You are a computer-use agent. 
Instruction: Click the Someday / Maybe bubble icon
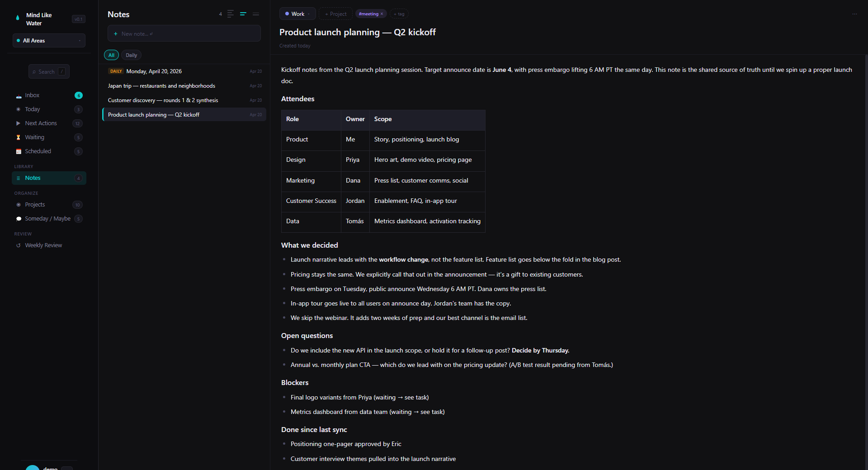(19, 219)
